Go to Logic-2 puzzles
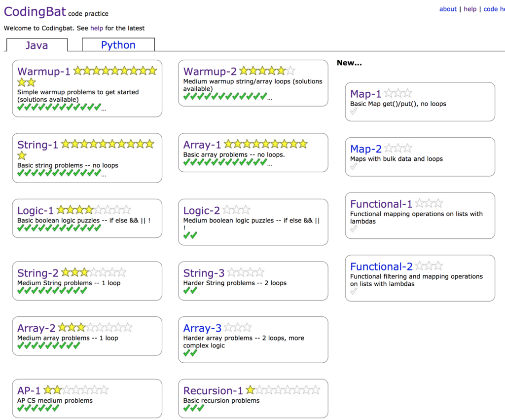 click(x=202, y=210)
